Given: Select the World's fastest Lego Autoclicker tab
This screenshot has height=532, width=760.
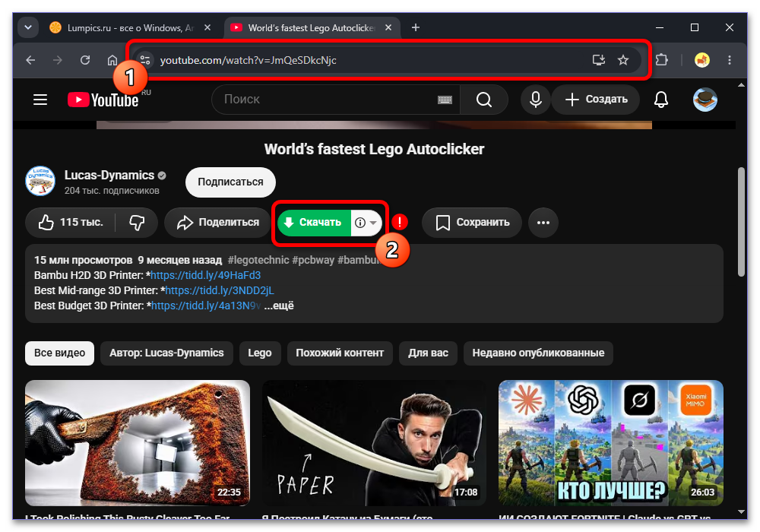Looking at the screenshot, I should (311, 27).
